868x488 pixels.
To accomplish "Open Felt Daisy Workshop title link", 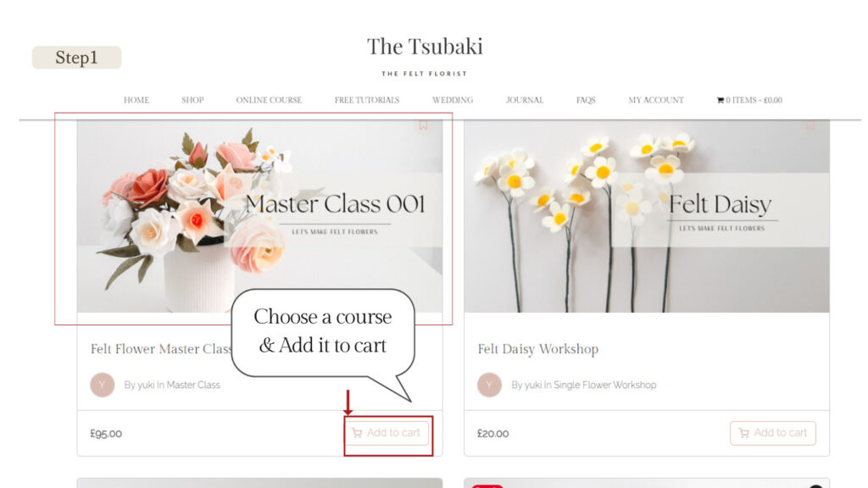I will tap(538, 349).
